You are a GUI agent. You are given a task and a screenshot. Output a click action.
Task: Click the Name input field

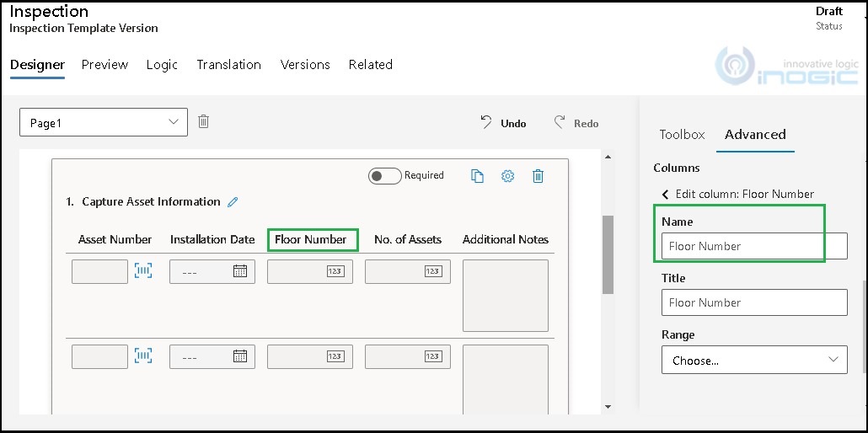click(x=754, y=247)
